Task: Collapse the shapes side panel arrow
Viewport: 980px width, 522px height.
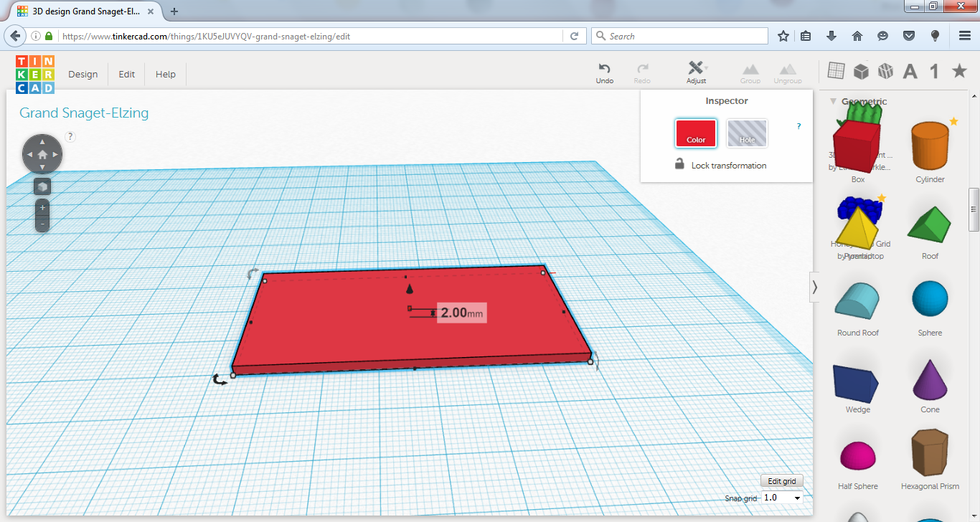Action: tap(814, 288)
